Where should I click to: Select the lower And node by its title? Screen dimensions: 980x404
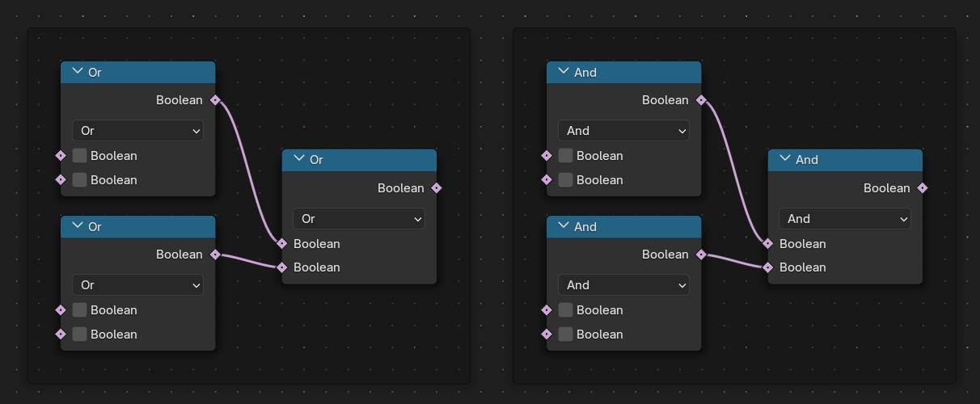click(x=585, y=227)
